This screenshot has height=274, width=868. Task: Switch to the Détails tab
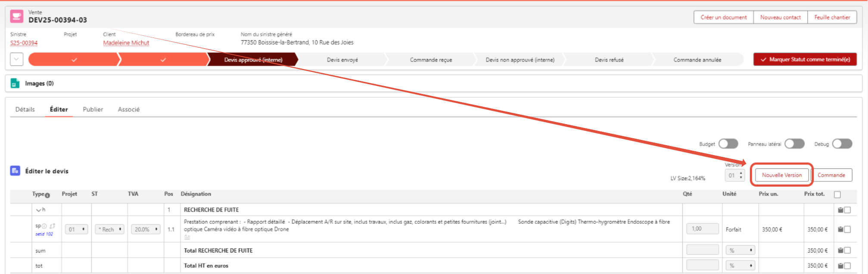click(x=25, y=109)
